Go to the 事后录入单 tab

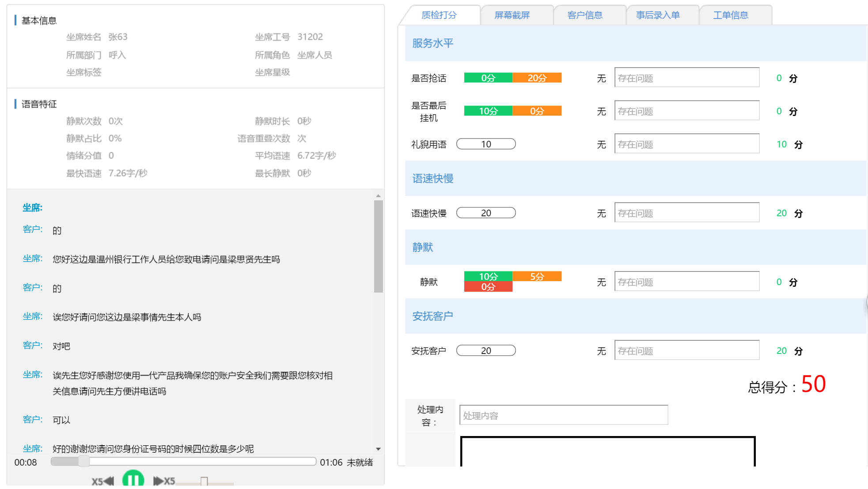click(658, 15)
